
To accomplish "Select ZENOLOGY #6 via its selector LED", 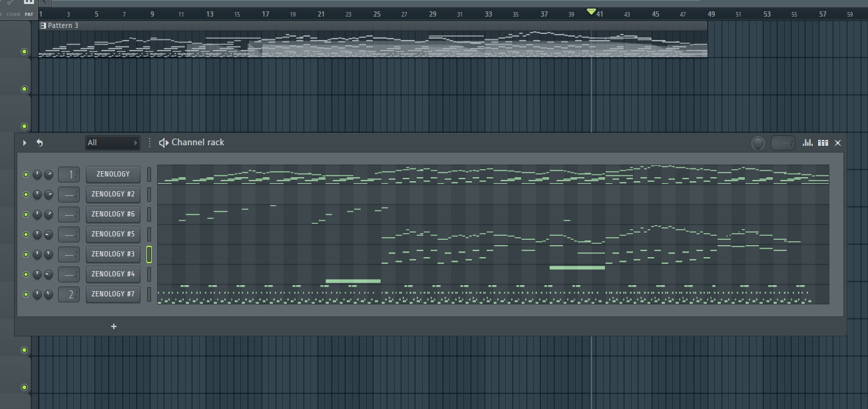I will click(x=149, y=214).
